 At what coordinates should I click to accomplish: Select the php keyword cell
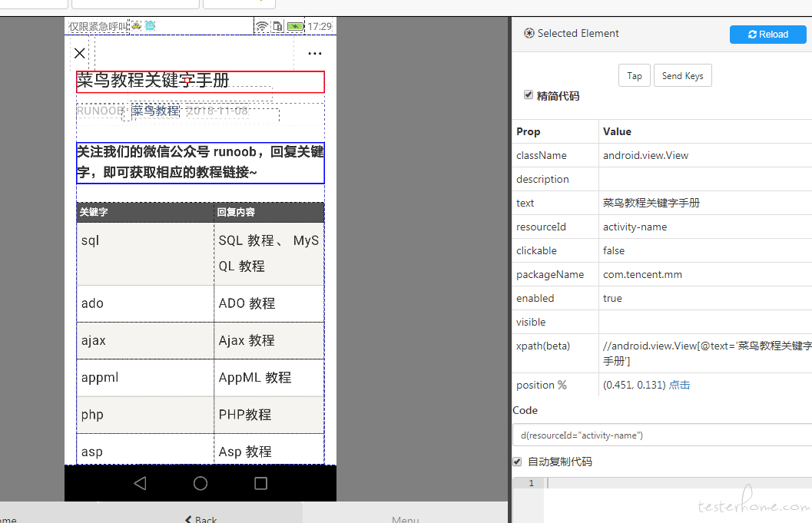145,415
